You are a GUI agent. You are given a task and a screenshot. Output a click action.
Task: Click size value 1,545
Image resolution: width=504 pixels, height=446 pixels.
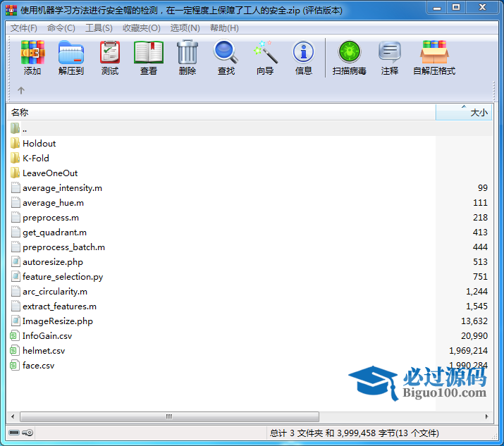pyautogui.click(x=477, y=306)
